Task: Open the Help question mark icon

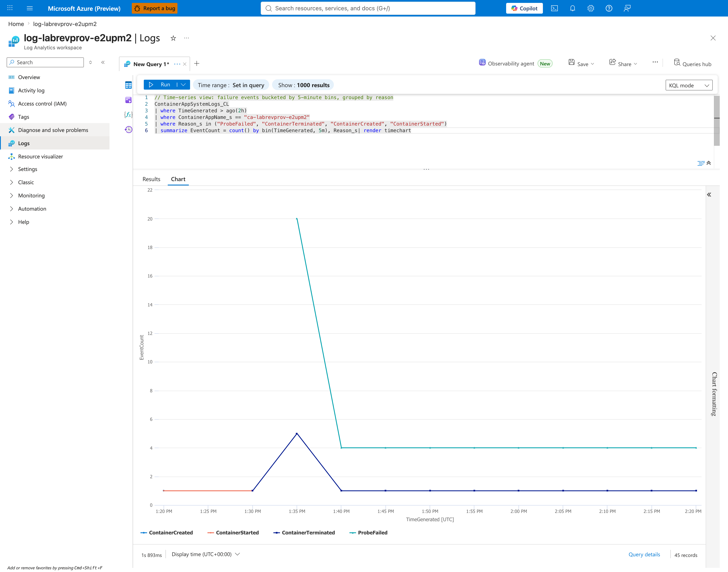Action: pos(609,8)
